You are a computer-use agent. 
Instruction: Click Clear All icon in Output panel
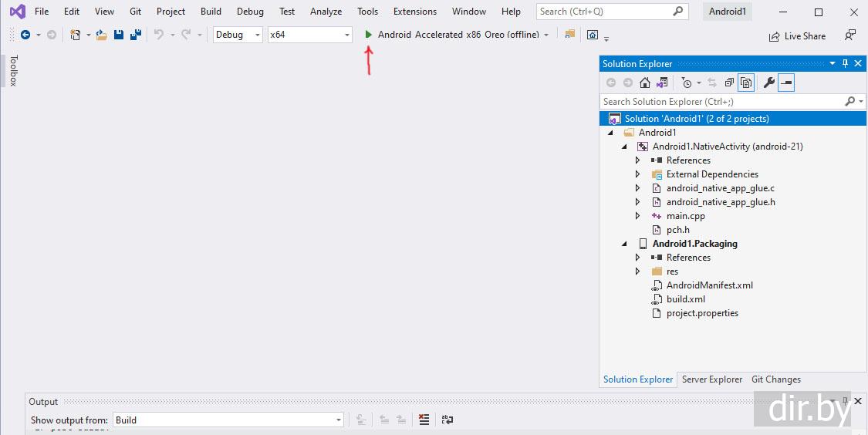[424, 420]
